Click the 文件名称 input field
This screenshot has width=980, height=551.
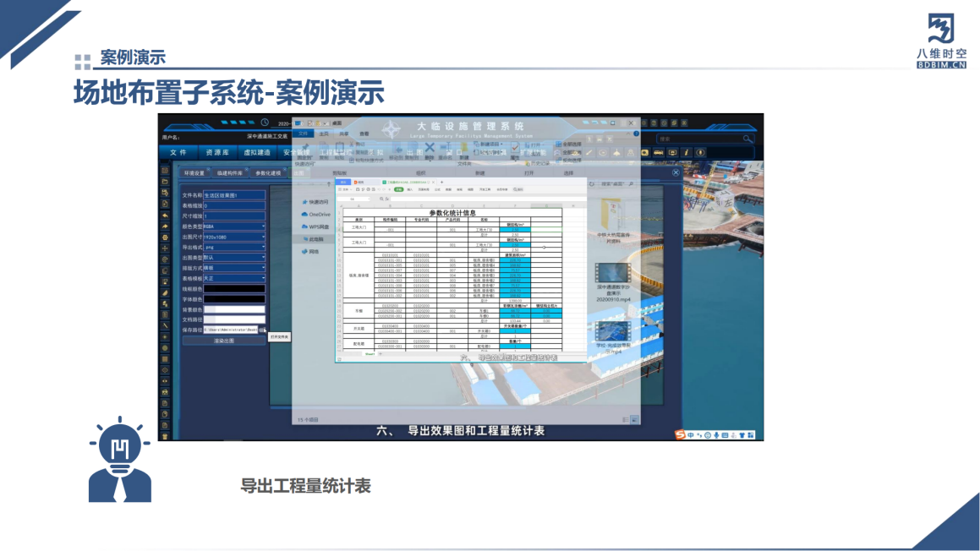[x=234, y=195]
